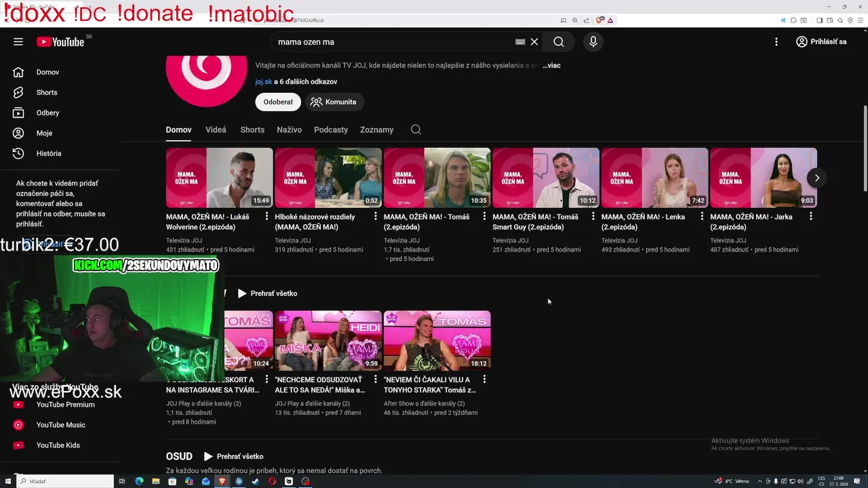
Task: Expand channel description with ...viac
Action: pyautogui.click(x=551, y=66)
